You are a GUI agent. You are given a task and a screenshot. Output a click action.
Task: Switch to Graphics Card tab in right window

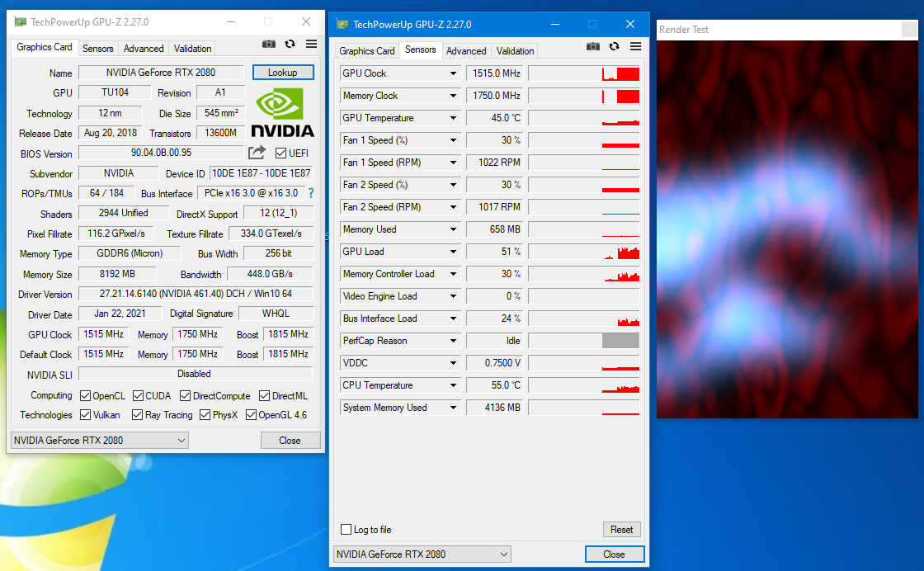366,50
